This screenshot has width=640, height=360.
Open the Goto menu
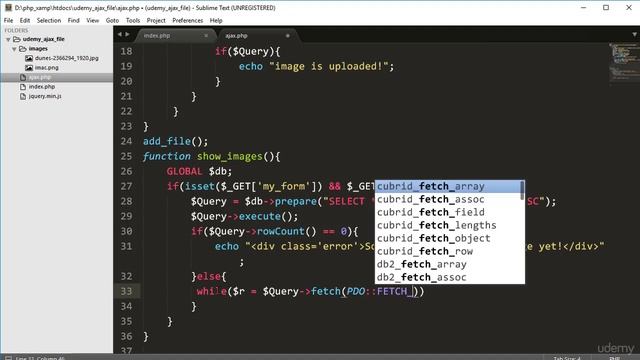point(112,20)
